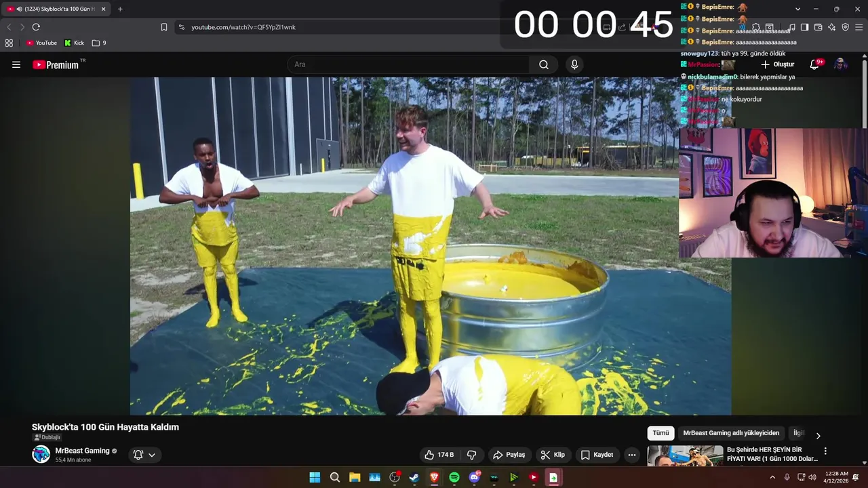
Task: Open File Explorer from taskbar
Action: tap(355, 477)
